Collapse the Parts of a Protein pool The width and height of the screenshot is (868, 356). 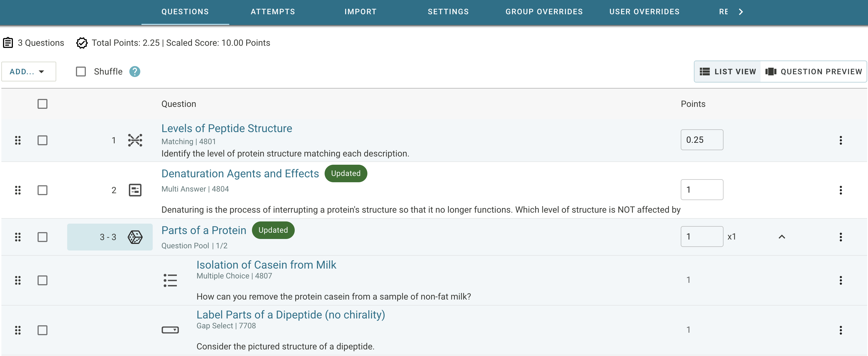click(782, 237)
